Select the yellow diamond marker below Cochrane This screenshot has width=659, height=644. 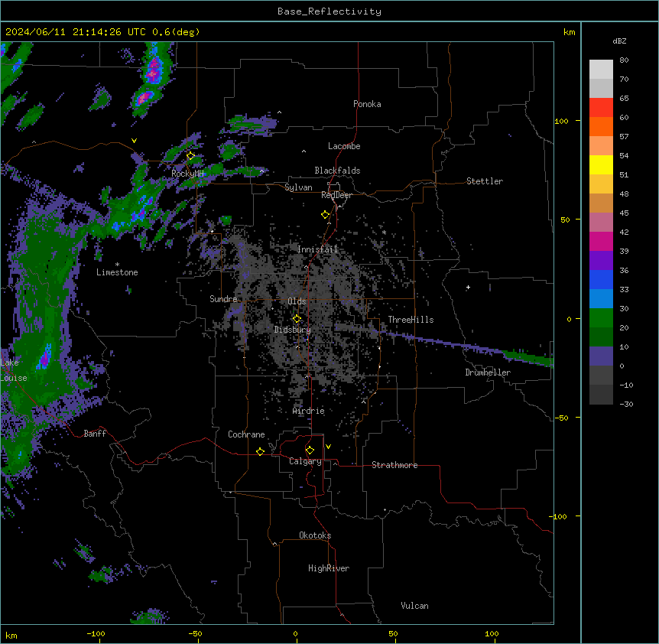[260, 451]
